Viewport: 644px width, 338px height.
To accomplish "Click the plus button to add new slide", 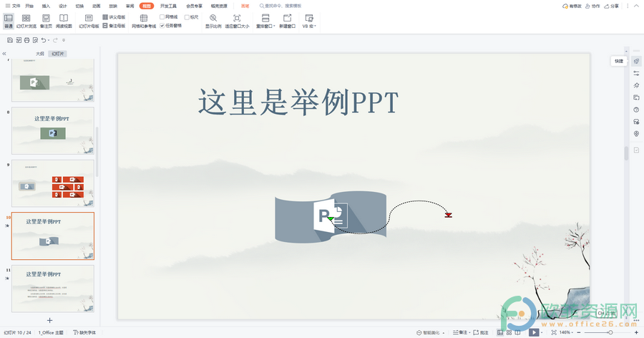I will tap(49, 320).
